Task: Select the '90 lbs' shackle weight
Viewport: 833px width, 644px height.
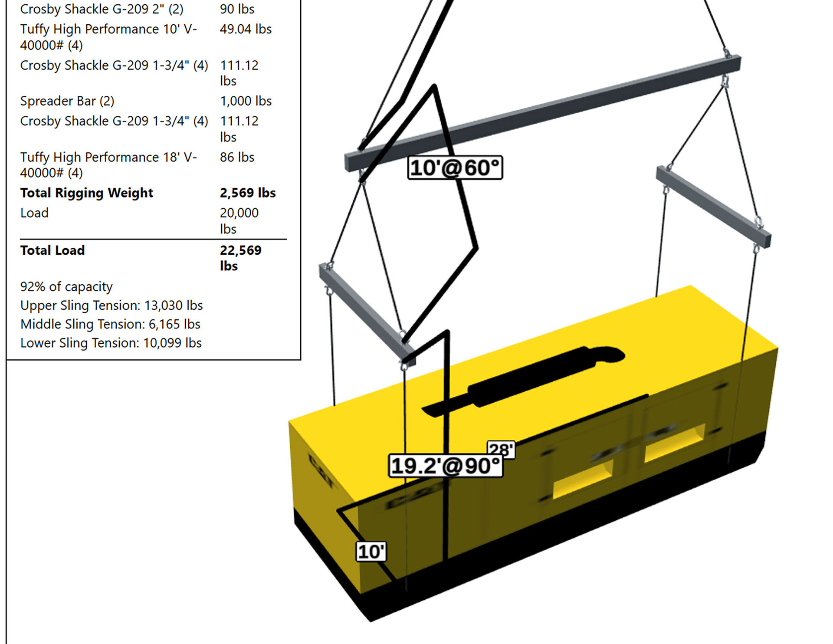Action: (237, 9)
